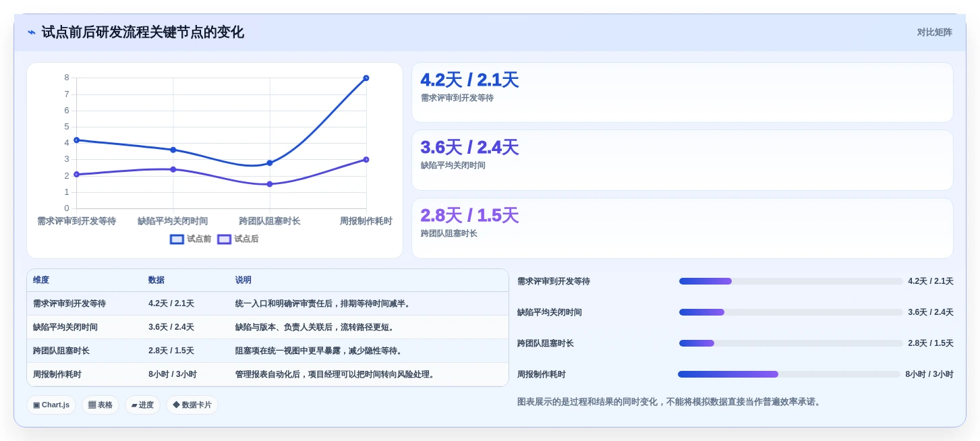The width and height of the screenshot is (980, 441).
Task: Click the 数据卡片 tag chip
Action: click(192, 405)
